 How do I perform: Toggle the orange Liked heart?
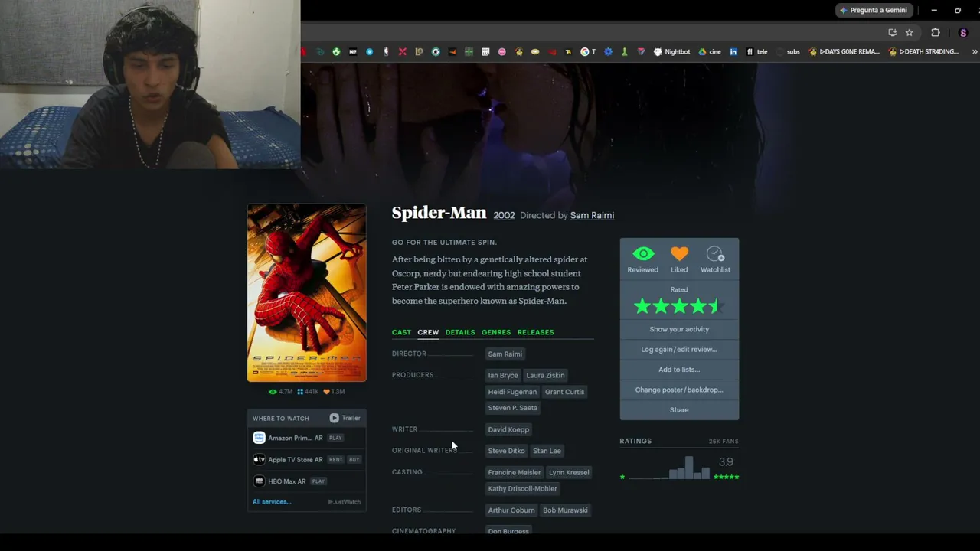click(679, 253)
